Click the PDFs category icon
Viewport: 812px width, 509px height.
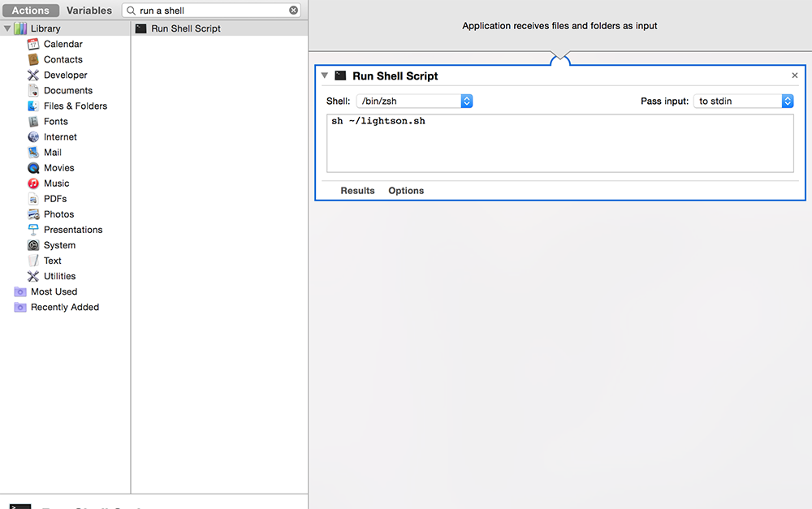click(33, 199)
